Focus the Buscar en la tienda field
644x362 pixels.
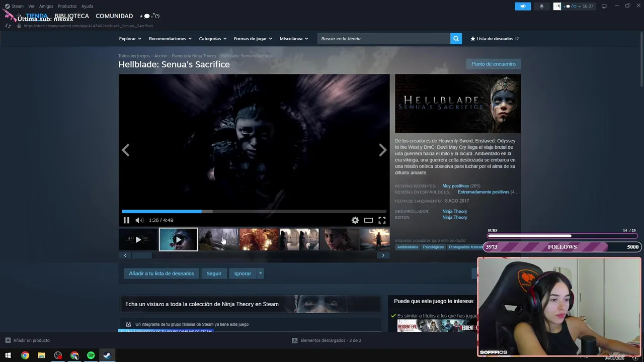pyautogui.click(x=384, y=39)
